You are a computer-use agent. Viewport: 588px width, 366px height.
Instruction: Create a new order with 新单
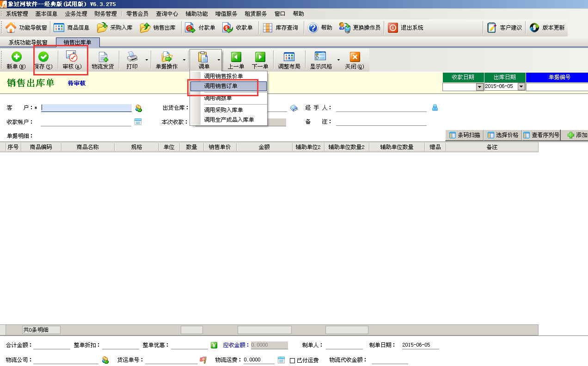click(x=16, y=61)
